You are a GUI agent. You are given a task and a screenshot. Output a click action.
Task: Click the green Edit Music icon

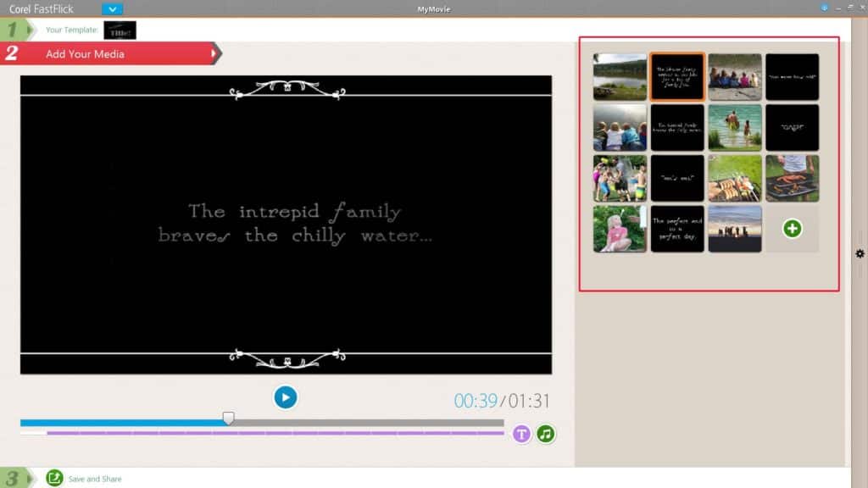click(546, 435)
